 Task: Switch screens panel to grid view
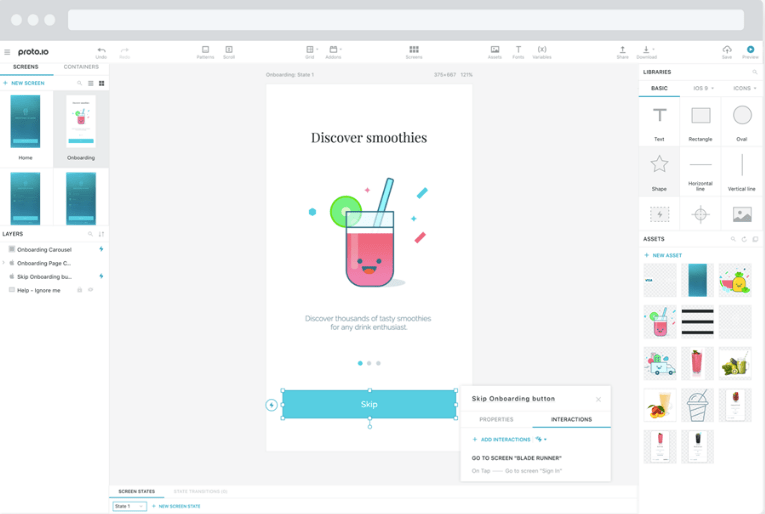coord(101,83)
